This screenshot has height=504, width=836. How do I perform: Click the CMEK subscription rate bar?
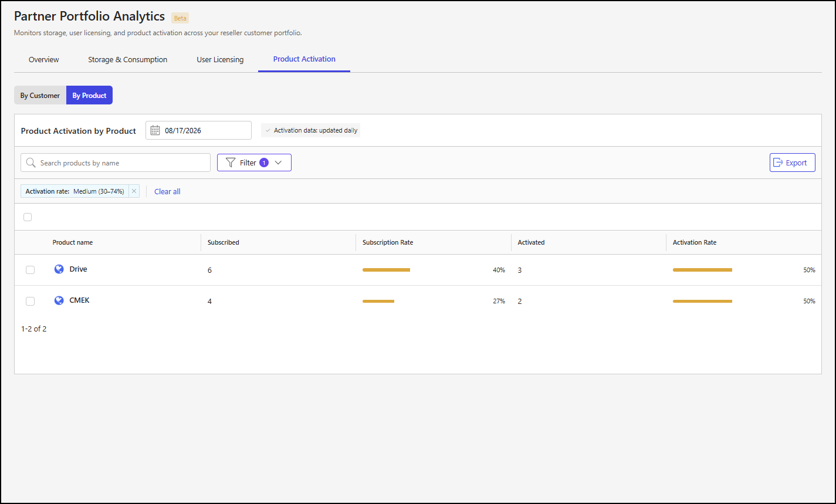pos(378,301)
